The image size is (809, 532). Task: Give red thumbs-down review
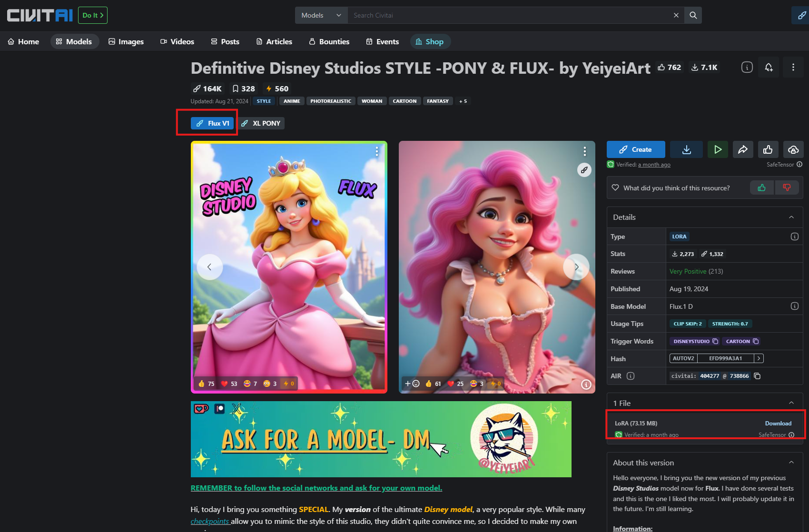[x=787, y=187]
